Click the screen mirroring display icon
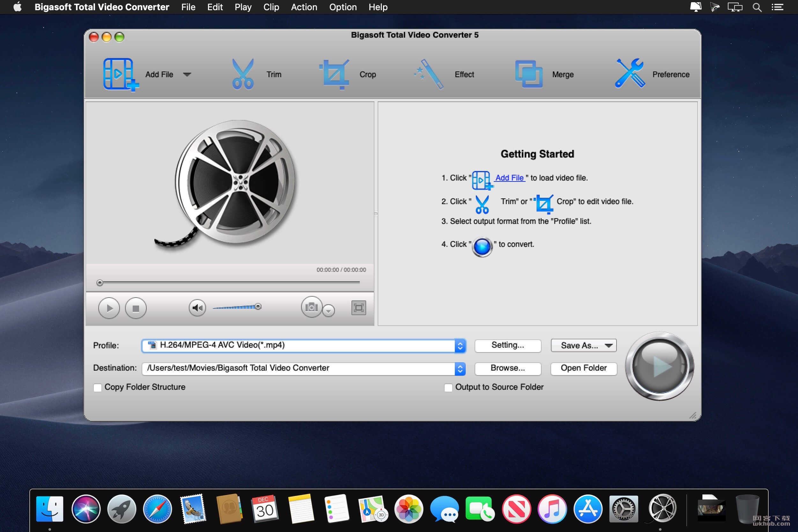 [x=735, y=7]
